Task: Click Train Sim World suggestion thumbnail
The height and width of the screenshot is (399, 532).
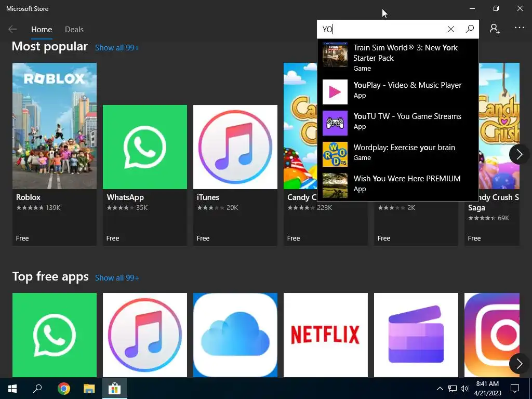Action: click(335, 55)
